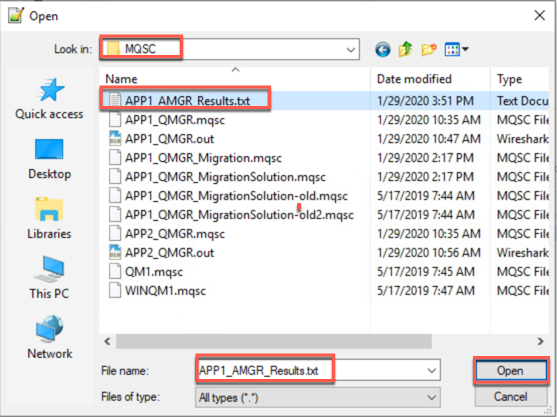Expand the Look in dropdown

[x=351, y=49]
